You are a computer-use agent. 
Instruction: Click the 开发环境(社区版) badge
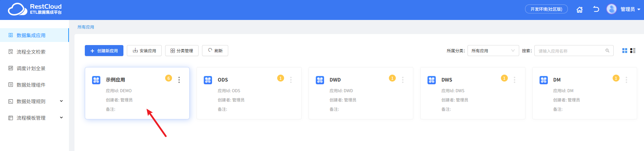click(x=546, y=9)
